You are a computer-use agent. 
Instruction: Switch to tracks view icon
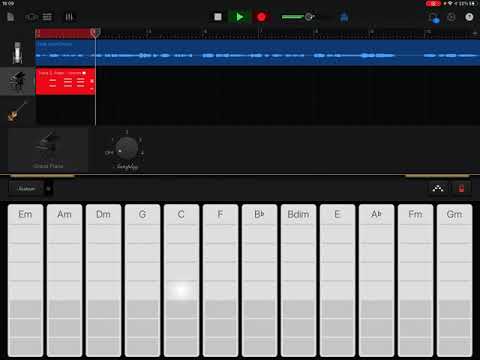[47, 17]
